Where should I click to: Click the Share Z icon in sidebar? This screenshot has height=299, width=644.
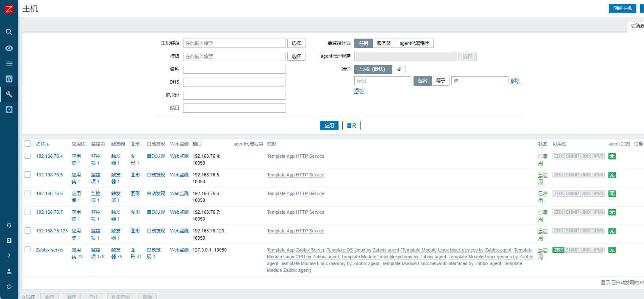9,240
